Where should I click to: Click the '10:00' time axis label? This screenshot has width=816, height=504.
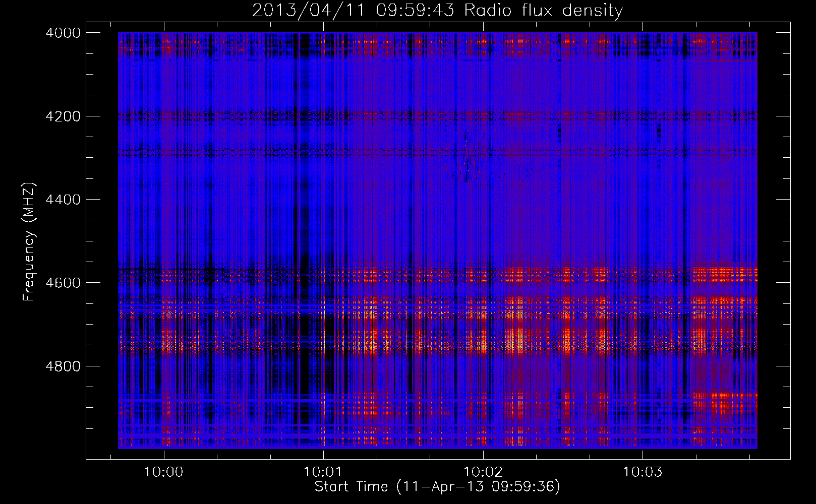tap(163, 472)
